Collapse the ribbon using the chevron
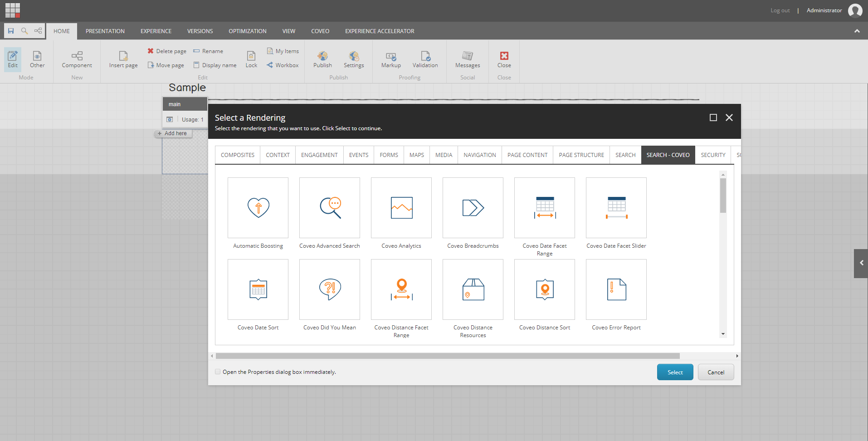Screen dimensions: 868x441 [857, 31]
